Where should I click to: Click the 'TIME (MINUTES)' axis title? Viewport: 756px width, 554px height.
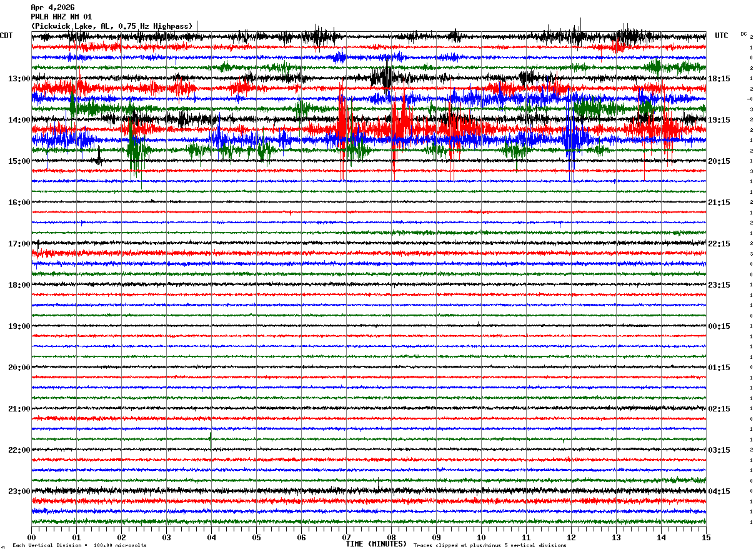click(x=376, y=544)
